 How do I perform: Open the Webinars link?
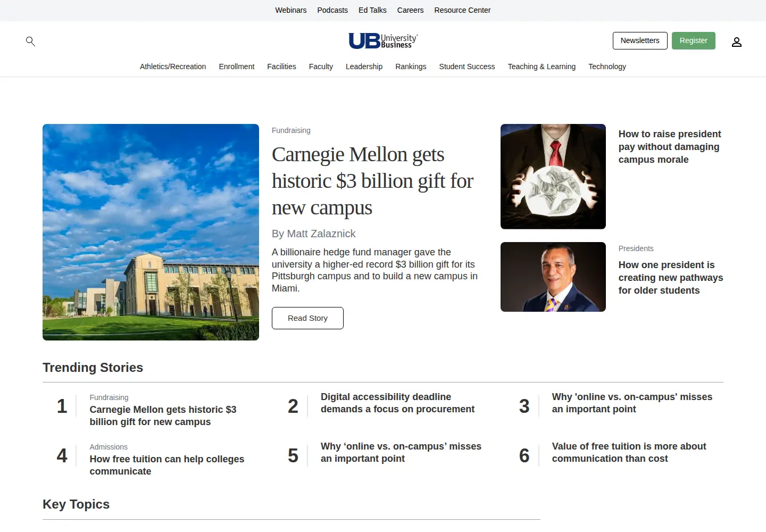[x=291, y=10]
